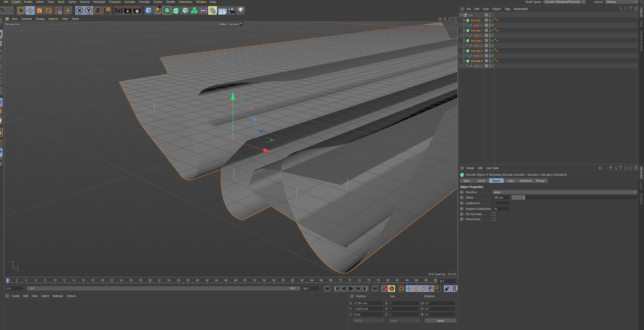The image size is (644, 330).
Task: Activate the Rotate tool in toolbar
Action: click(48, 10)
